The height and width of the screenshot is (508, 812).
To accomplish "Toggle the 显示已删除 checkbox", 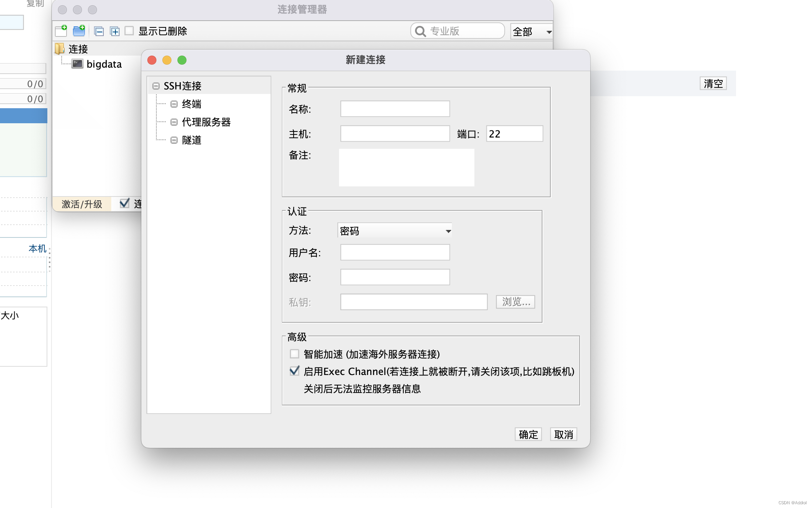I will 129,31.
